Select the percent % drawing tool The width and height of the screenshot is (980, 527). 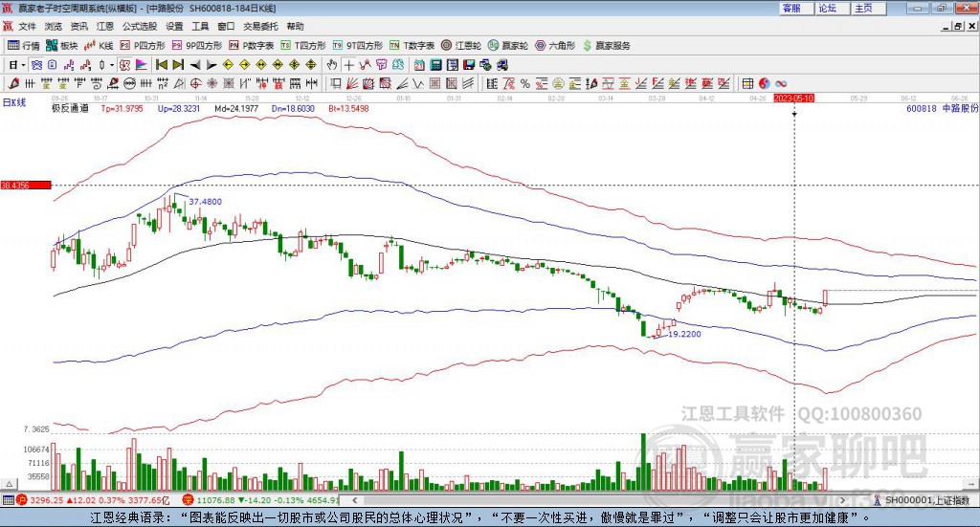click(x=525, y=83)
